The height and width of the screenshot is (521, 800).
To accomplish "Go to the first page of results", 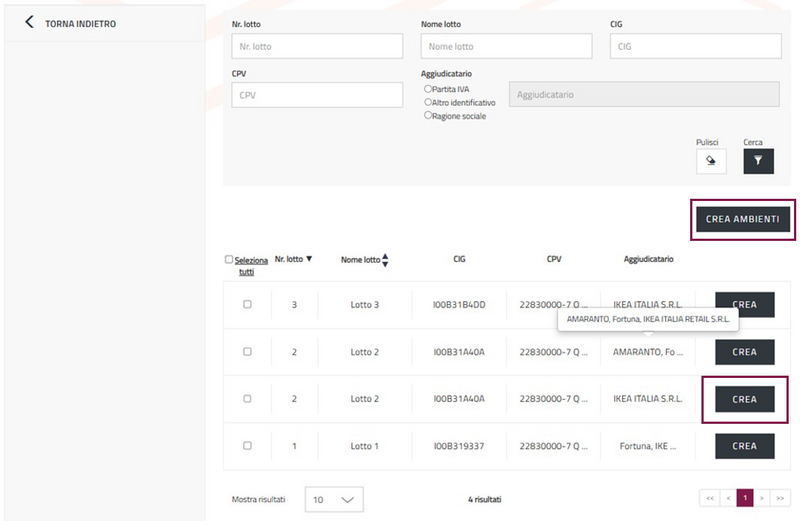I will pos(710,498).
